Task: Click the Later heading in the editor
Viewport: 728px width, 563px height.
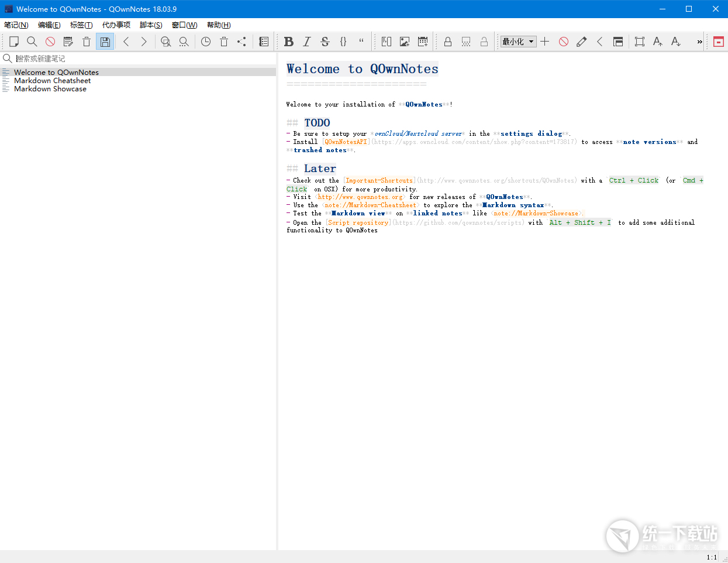Action: (320, 169)
